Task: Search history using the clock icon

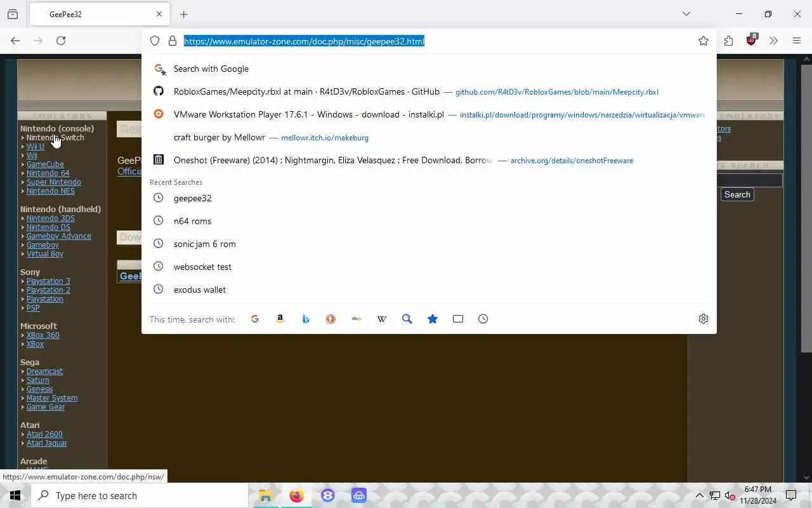Action: [x=483, y=319]
